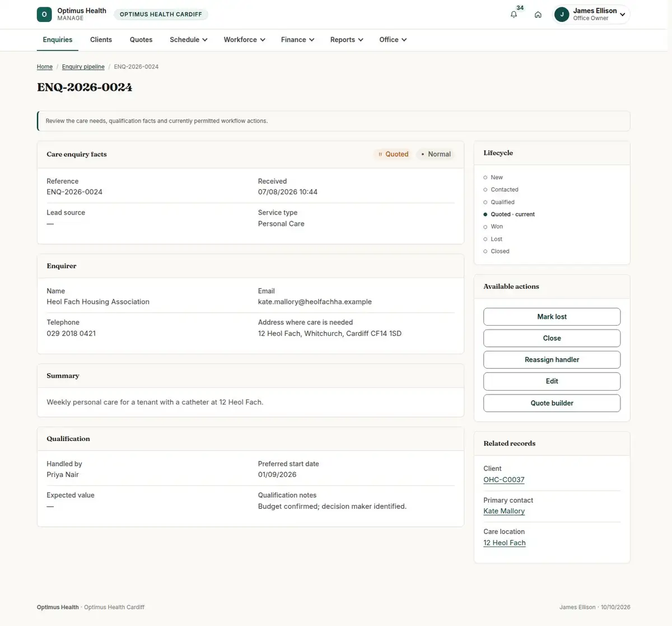Click the Mark lost button
Screen dimensions: 672x626
pos(552,317)
